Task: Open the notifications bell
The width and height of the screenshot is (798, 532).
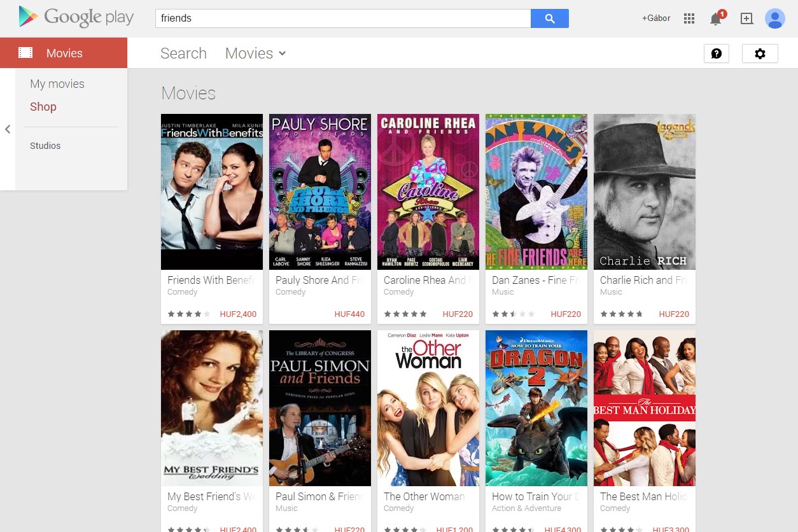Action: click(x=716, y=18)
